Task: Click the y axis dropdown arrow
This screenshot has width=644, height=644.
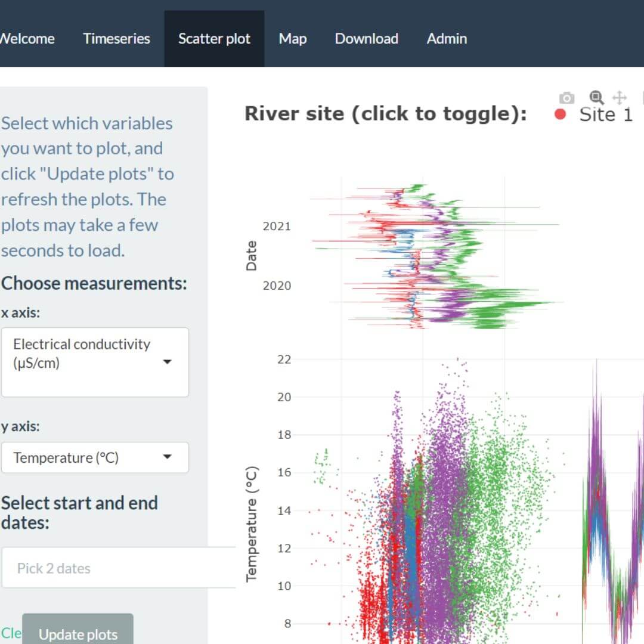Action: pos(168,457)
